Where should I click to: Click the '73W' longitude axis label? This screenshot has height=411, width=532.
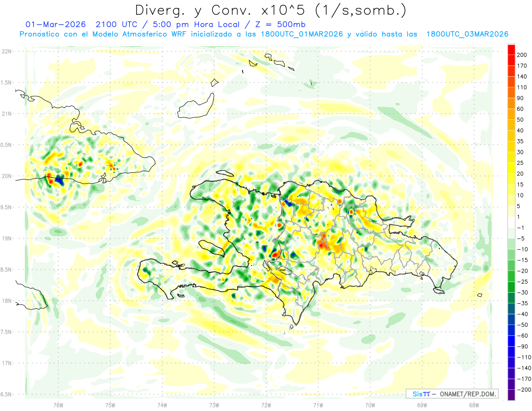tap(214, 405)
